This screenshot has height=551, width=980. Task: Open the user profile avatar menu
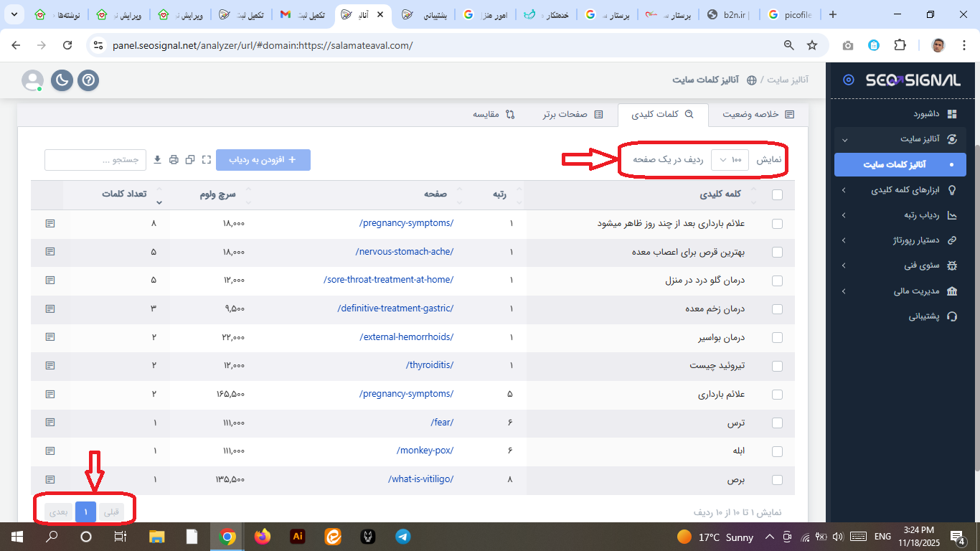[33, 80]
